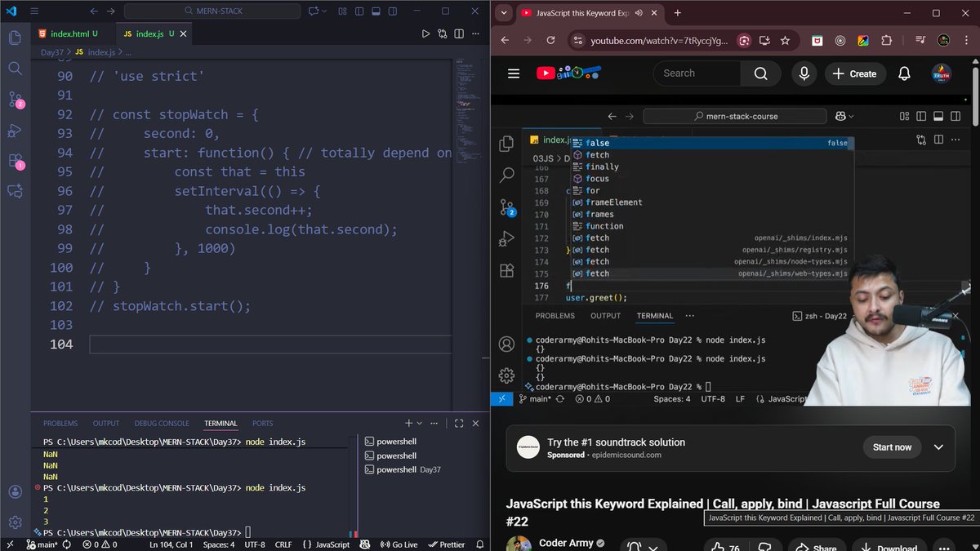
Task: Bookmark this page with star icon
Action: click(x=785, y=40)
